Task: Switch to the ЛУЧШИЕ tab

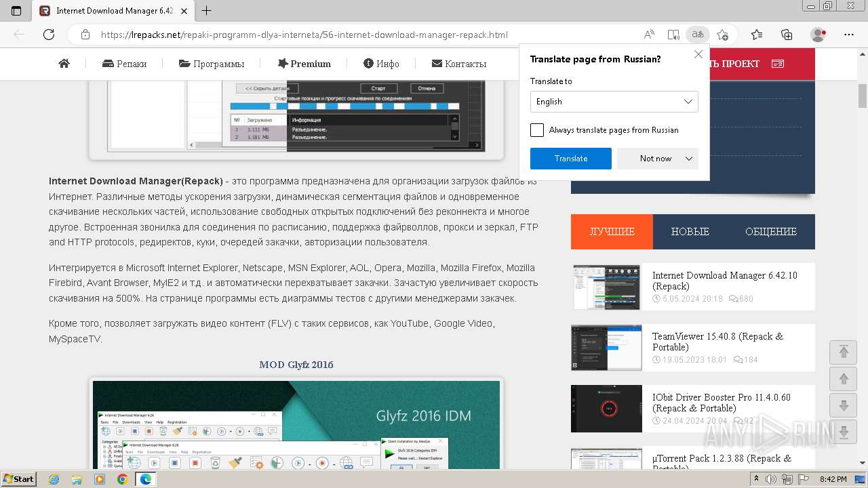Action: [x=612, y=232]
